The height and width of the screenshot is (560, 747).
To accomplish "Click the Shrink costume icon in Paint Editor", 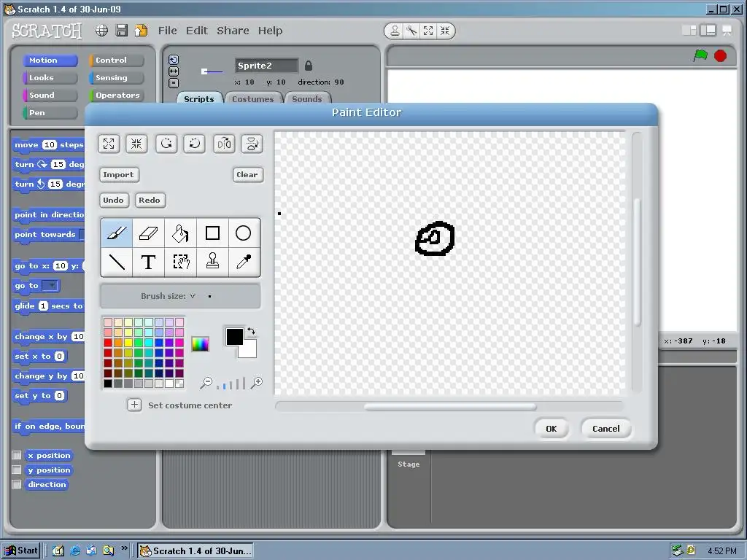I will coord(136,144).
